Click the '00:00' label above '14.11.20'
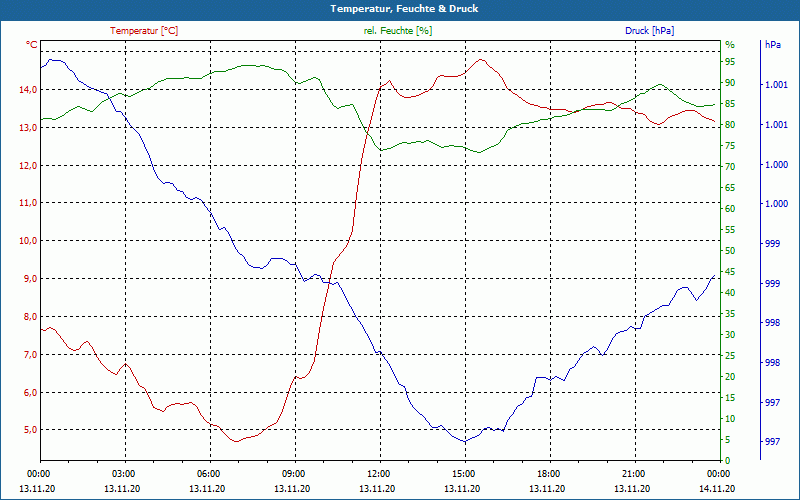Screen dimensions: 800x500 (x=718, y=473)
